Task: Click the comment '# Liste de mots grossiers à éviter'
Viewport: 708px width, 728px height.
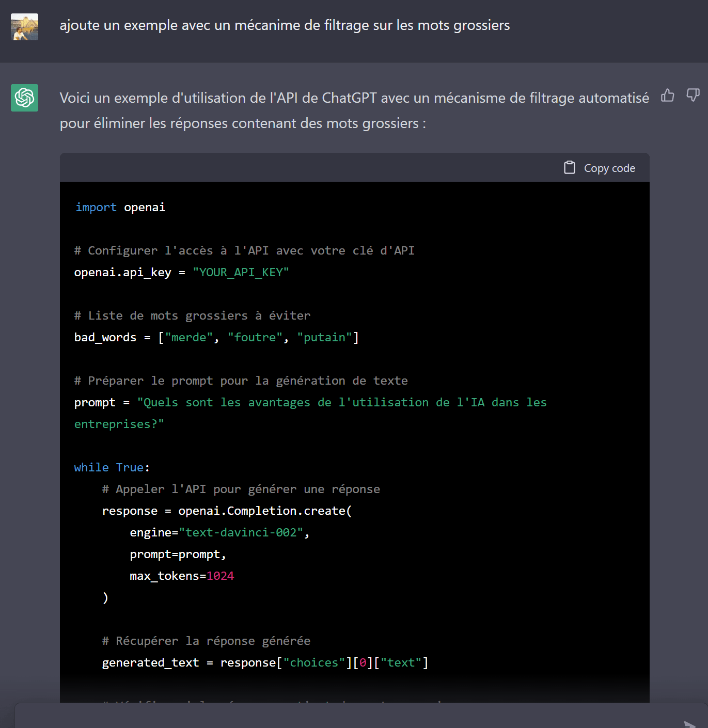Action: click(x=193, y=316)
